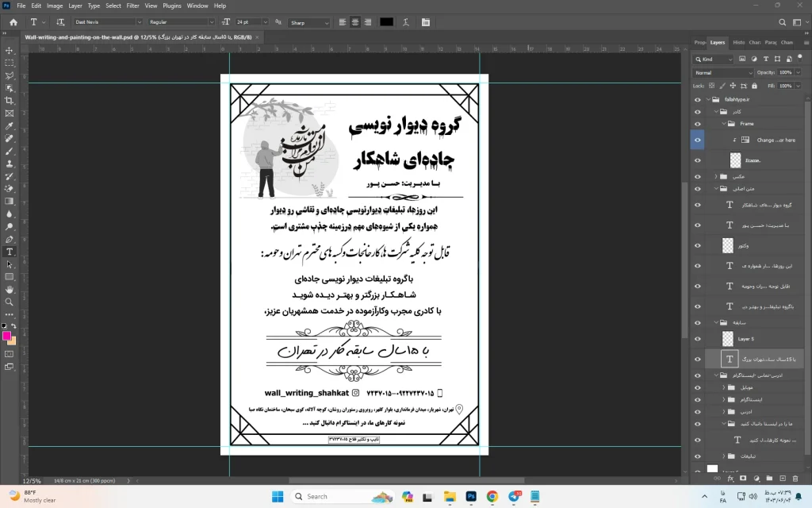Open the anti-aliasing dropdown Sharp
Image resolution: width=812 pixels, height=508 pixels.
[309, 23]
